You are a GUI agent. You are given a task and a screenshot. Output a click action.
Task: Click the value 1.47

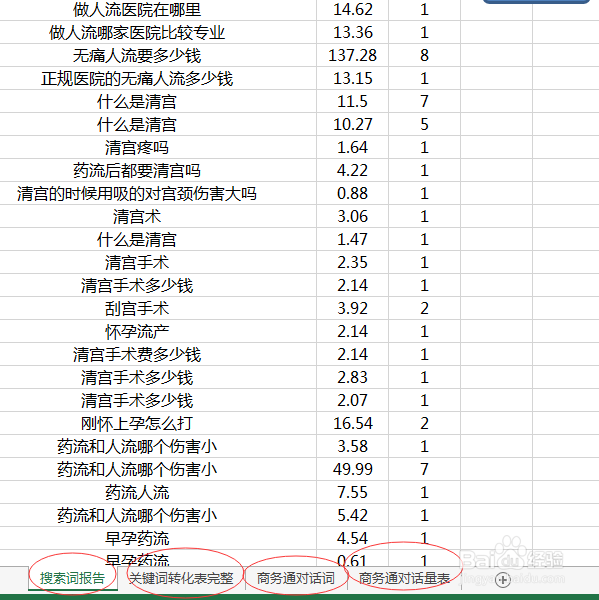pos(353,239)
